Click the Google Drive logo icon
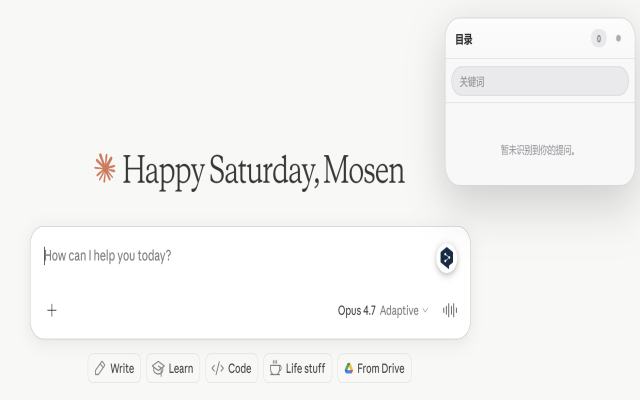Image resolution: width=640 pixels, height=400 pixels. click(x=349, y=368)
